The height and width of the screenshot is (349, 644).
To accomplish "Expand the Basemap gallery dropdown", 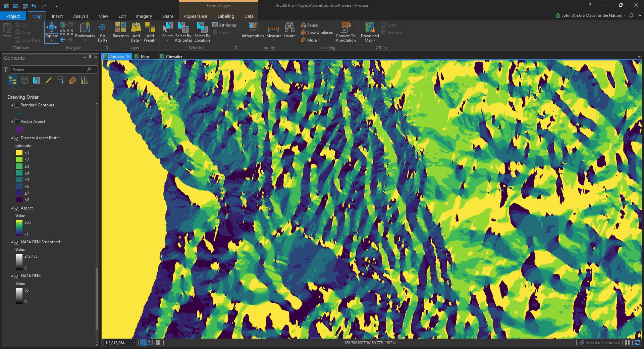I will [x=121, y=40].
